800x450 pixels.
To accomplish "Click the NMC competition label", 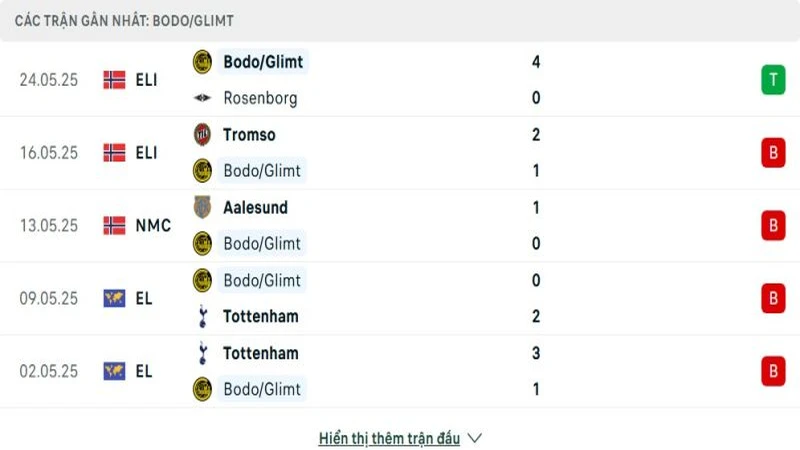I will point(153,226).
